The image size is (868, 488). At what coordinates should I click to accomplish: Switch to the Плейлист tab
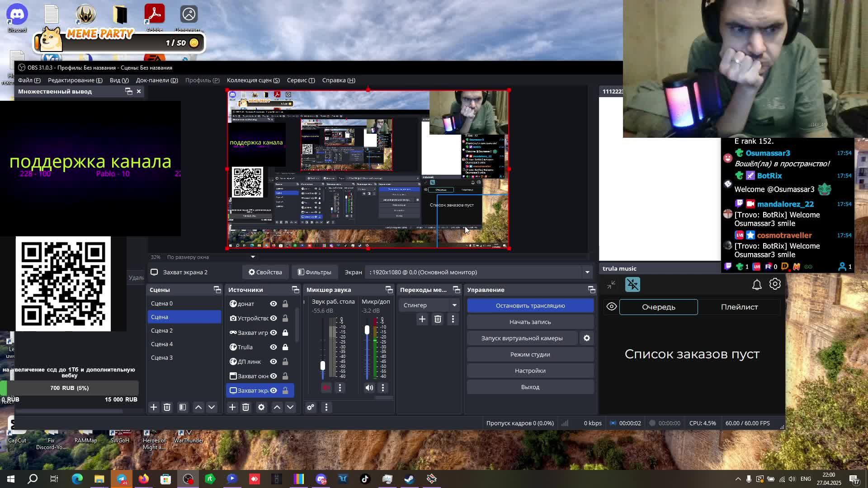coord(739,307)
